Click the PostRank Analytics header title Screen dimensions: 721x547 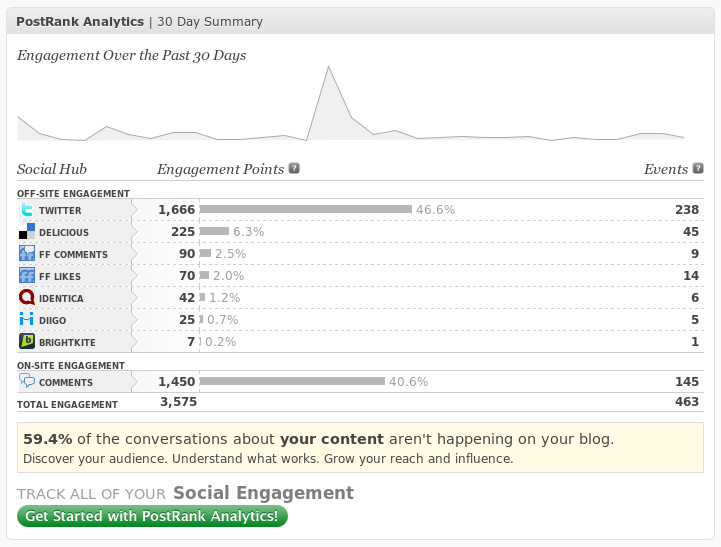80,22
